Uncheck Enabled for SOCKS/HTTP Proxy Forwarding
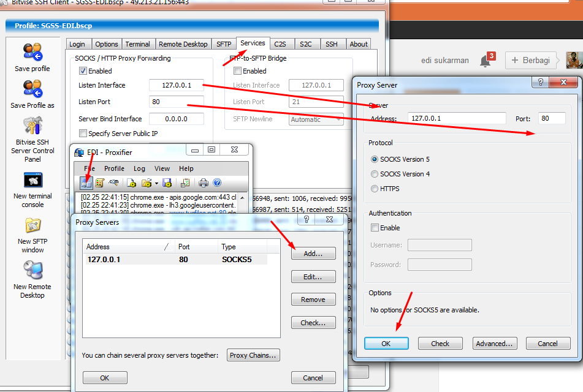The image size is (583, 392). (83, 70)
